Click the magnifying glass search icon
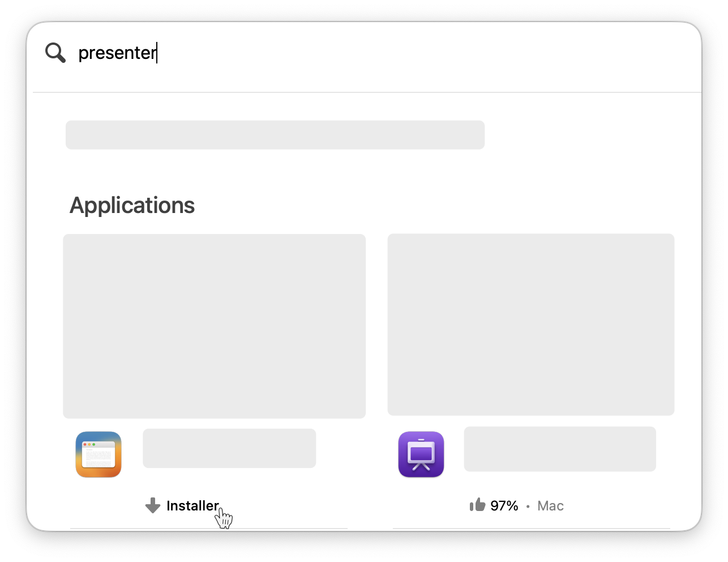The width and height of the screenshot is (728, 562). click(55, 53)
